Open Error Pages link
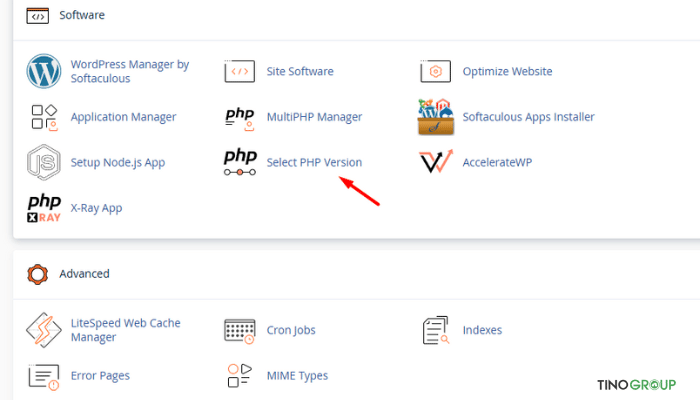Screen dimensions: 700x400 100,376
